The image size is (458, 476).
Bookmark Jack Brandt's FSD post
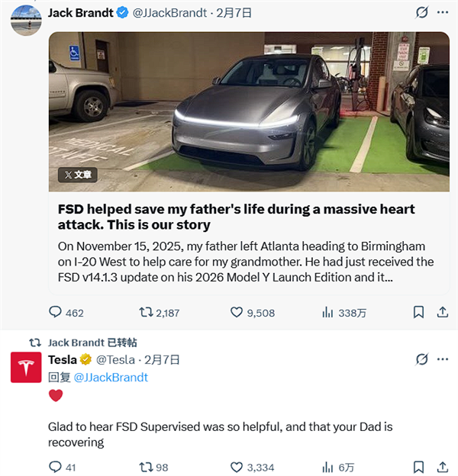click(x=418, y=312)
